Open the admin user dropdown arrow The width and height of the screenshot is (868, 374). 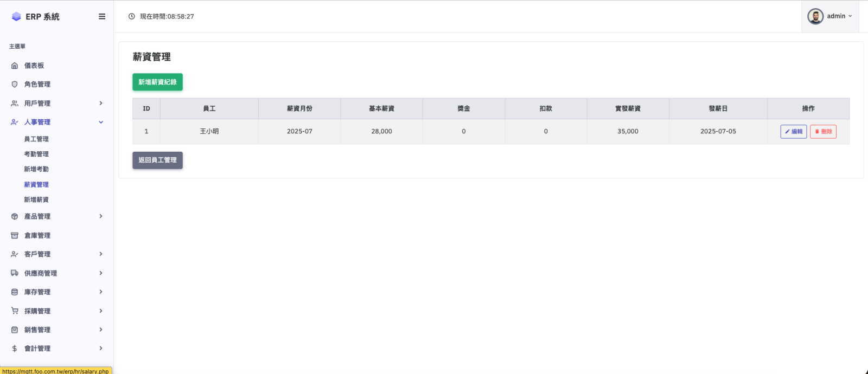click(x=850, y=16)
